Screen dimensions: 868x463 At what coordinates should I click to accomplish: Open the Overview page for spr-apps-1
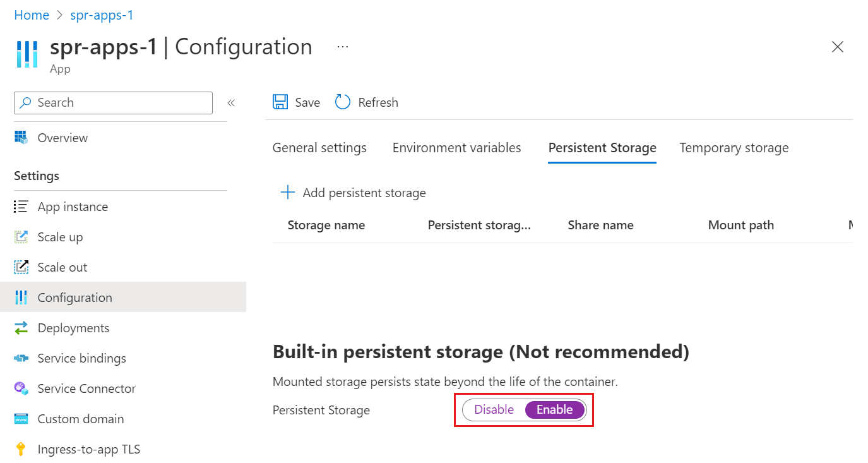click(x=61, y=137)
